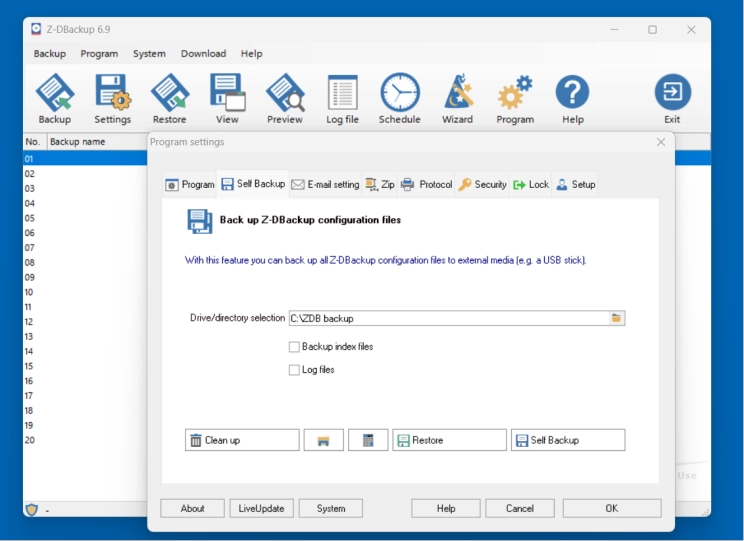Launch the Wizard from the toolbar

click(x=457, y=99)
